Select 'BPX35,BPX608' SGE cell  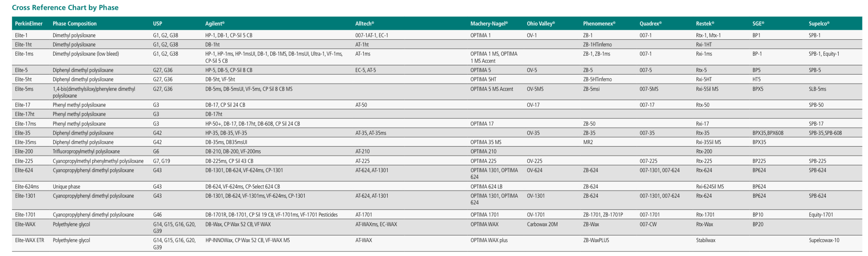click(768, 133)
